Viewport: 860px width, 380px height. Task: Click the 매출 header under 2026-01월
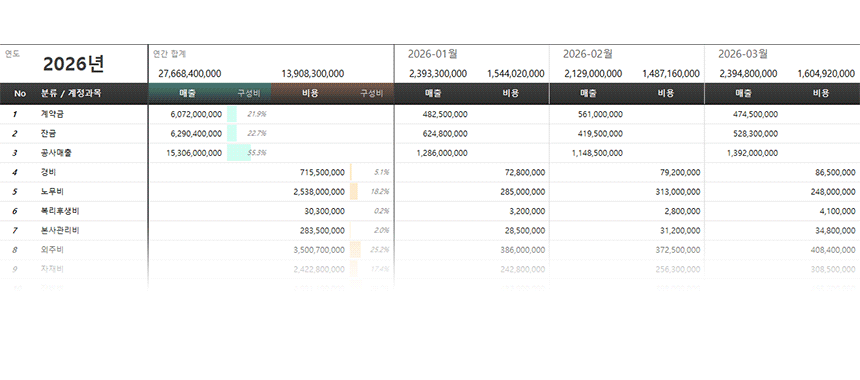click(x=433, y=94)
